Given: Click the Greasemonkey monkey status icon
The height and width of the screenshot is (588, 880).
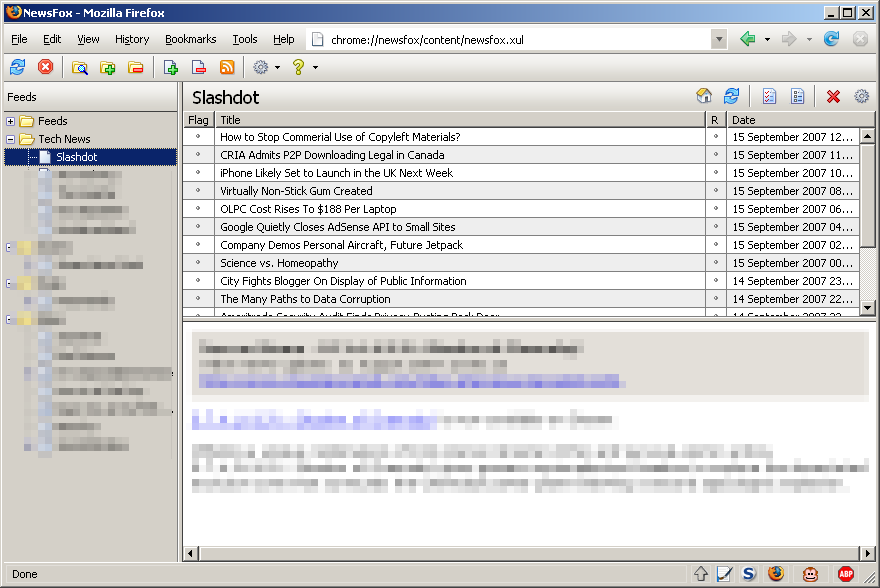Looking at the screenshot, I should (810, 574).
